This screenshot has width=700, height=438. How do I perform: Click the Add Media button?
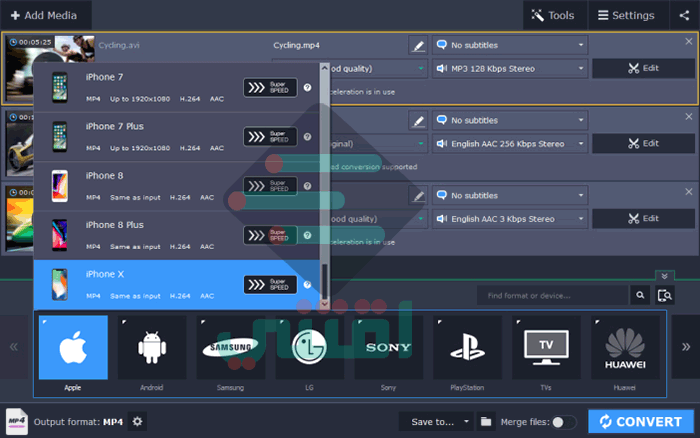pos(44,15)
